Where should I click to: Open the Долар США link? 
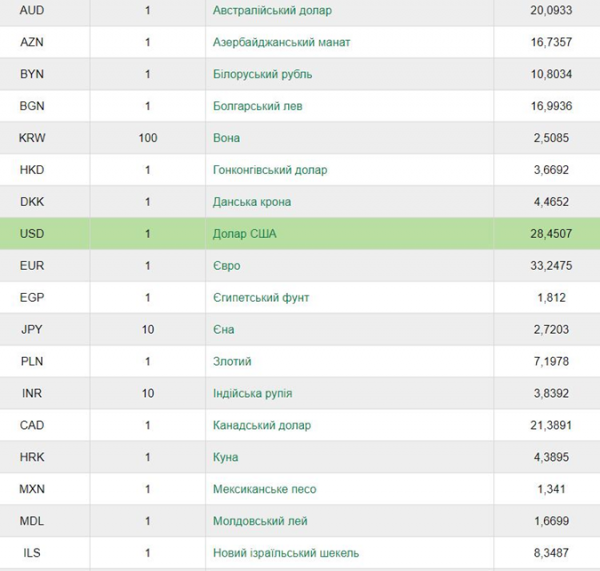pos(245,233)
